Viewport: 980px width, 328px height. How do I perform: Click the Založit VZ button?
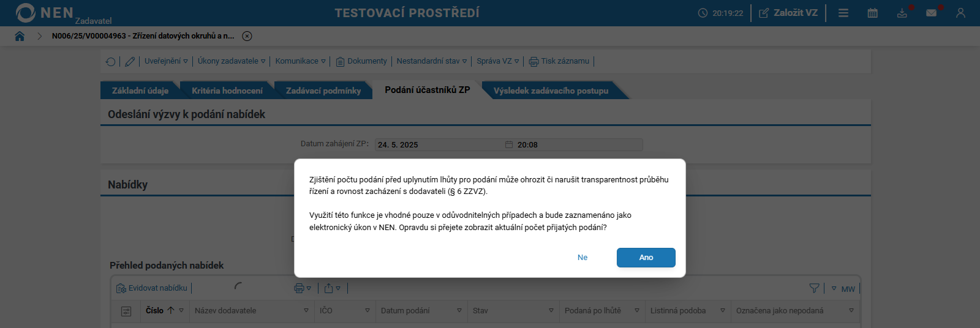click(788, 13)
